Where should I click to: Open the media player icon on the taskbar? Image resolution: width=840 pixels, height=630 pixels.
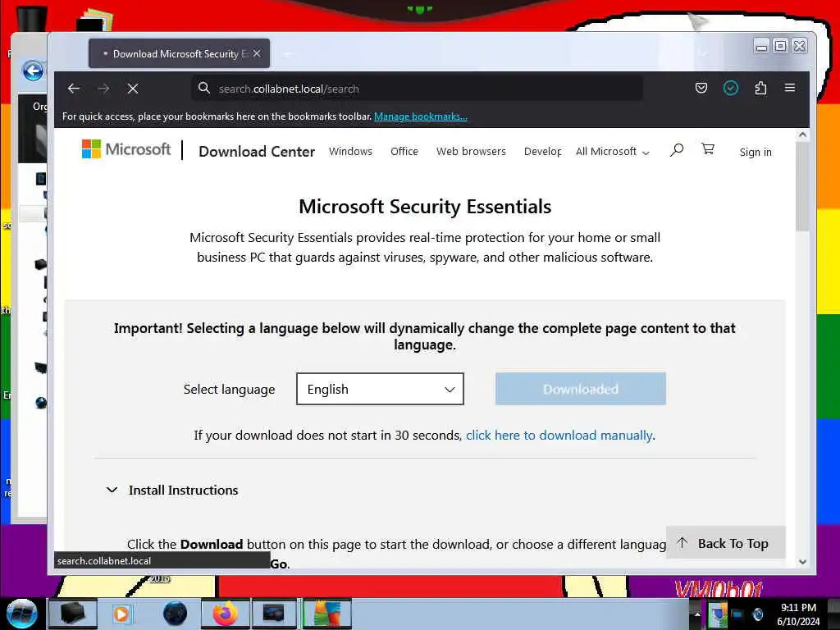point(121,614)
